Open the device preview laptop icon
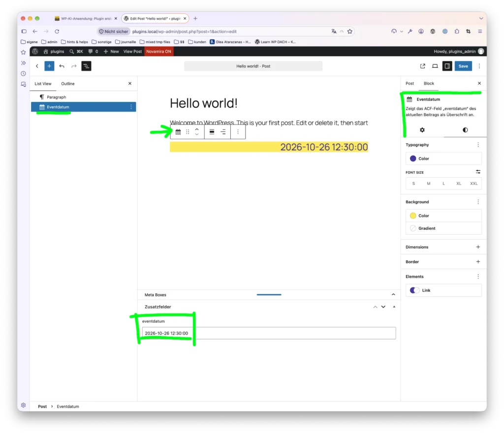504x434 pixels. [435, 66]
